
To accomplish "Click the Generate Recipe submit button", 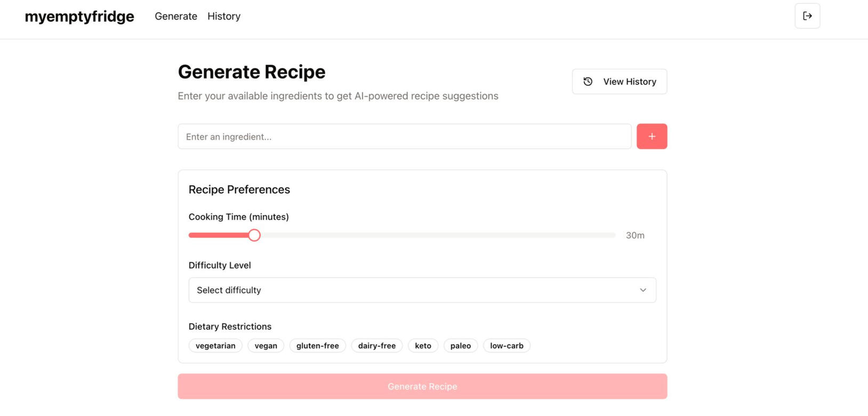I will 422,386.
